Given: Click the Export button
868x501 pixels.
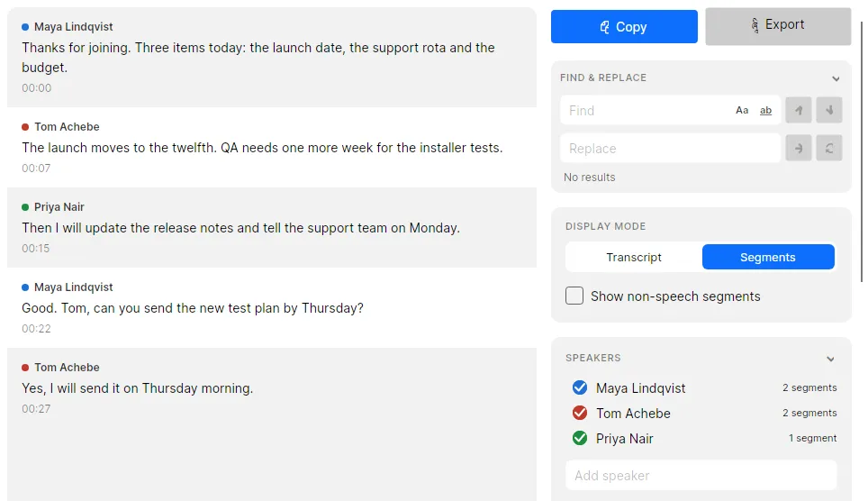Looking at the screenshot, I should (x=778, y=25).
